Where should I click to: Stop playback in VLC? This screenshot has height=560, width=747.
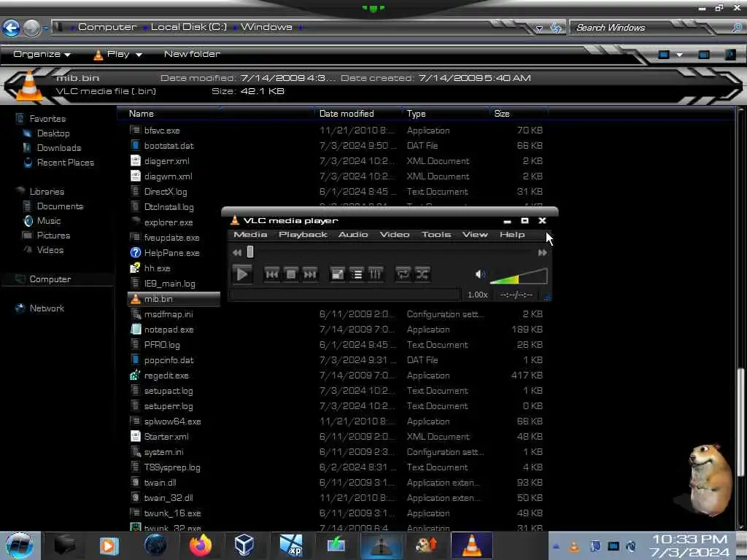[290, 274]
